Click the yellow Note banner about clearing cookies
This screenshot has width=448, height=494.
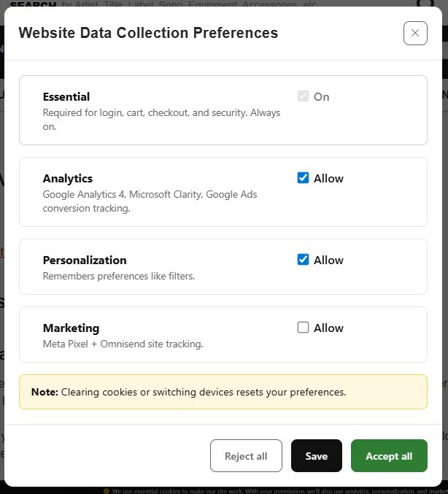pos(223,392)
